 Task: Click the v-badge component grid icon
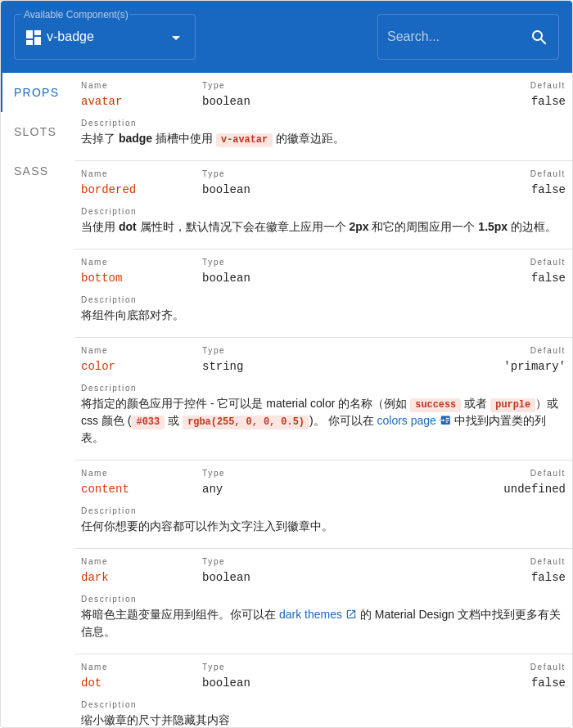[34, 37]
